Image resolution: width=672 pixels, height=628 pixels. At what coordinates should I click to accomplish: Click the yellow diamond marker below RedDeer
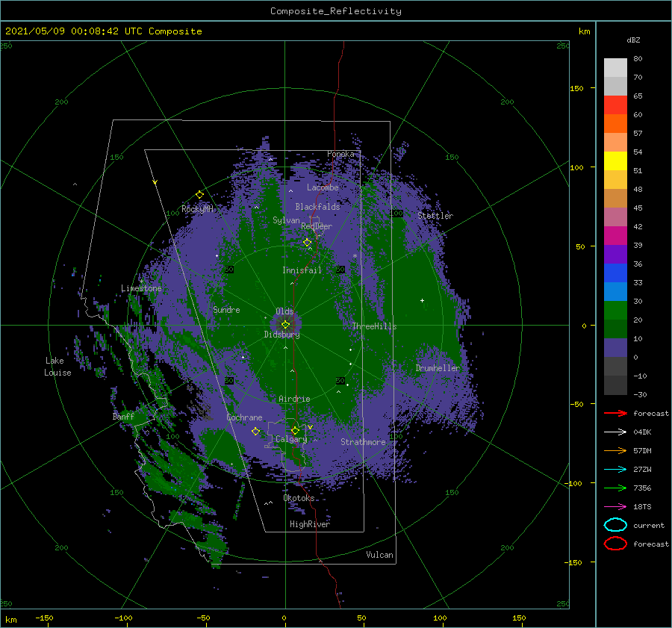coord(307,243)
